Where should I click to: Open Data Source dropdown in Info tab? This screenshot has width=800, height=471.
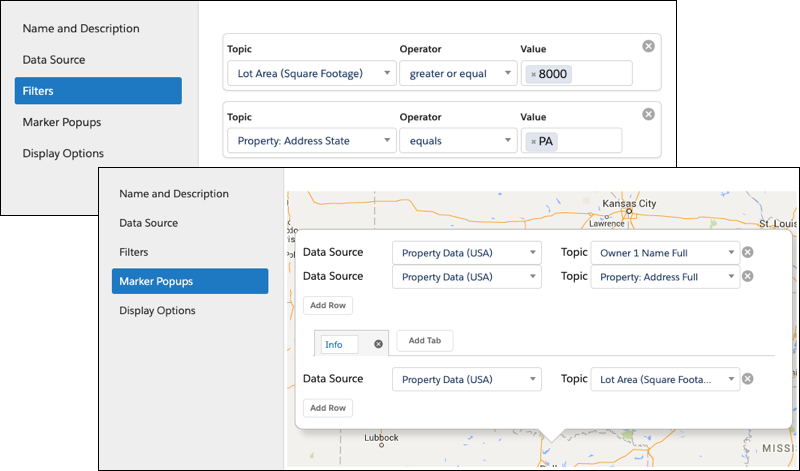tap(467, 379)
